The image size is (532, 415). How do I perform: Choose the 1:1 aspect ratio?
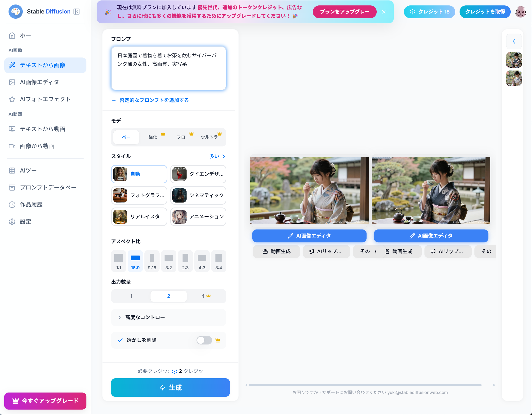[x=118, y=261]
